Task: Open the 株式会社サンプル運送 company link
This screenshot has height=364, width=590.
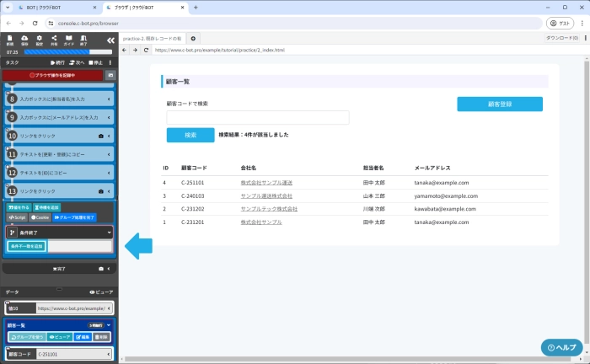Action: point(268,183)
